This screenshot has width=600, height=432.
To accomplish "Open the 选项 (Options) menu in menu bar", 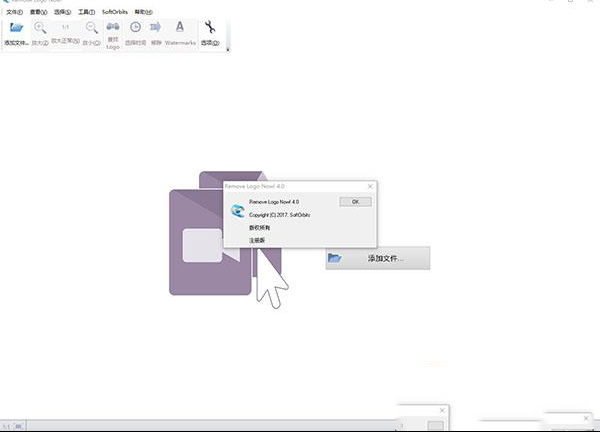I will (64, 12).
